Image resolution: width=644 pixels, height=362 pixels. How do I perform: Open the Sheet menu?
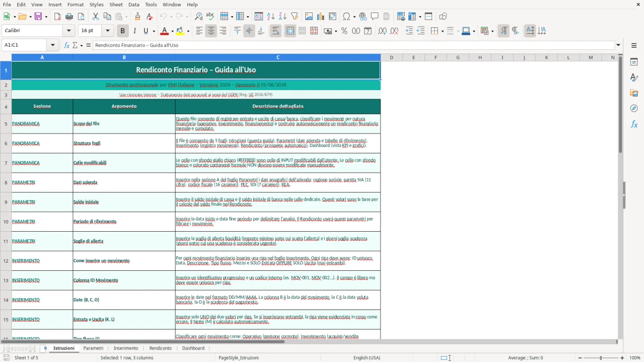[116, 4]
